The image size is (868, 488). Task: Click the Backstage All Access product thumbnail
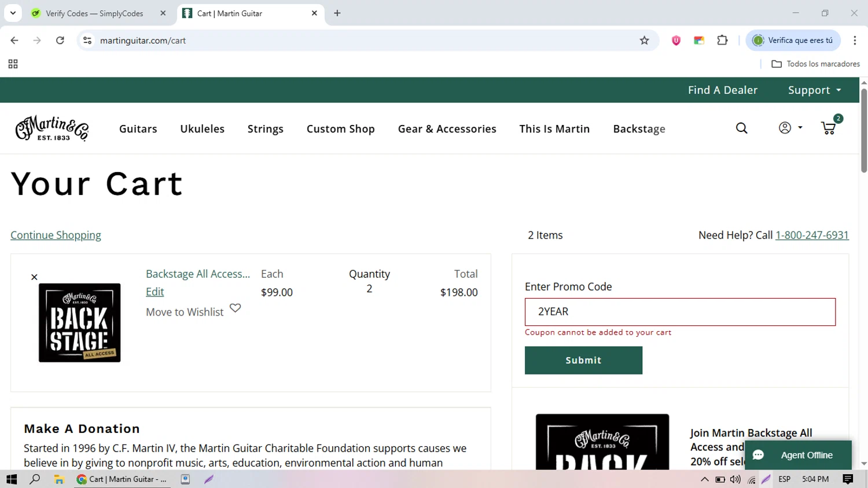click(80, 323)
